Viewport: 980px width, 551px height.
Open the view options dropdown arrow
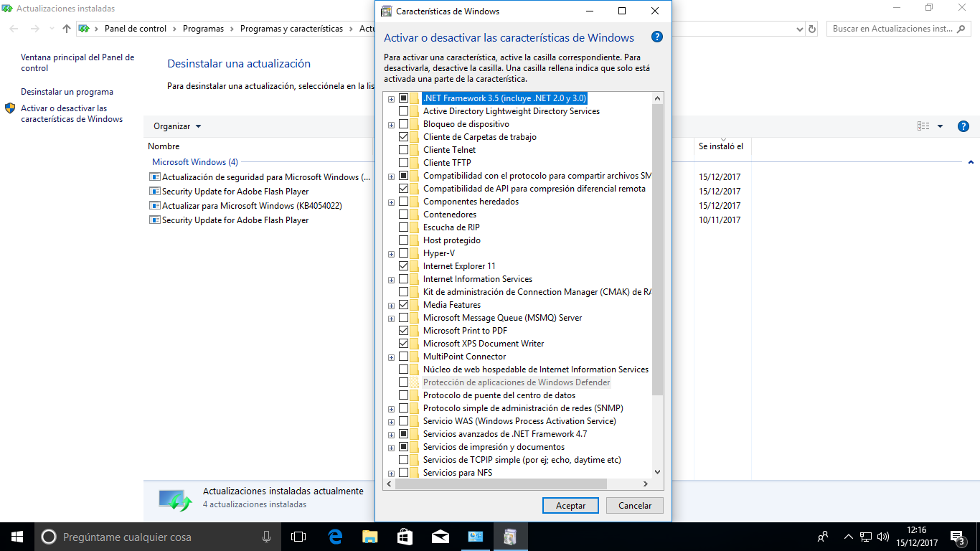coord(940,126)
